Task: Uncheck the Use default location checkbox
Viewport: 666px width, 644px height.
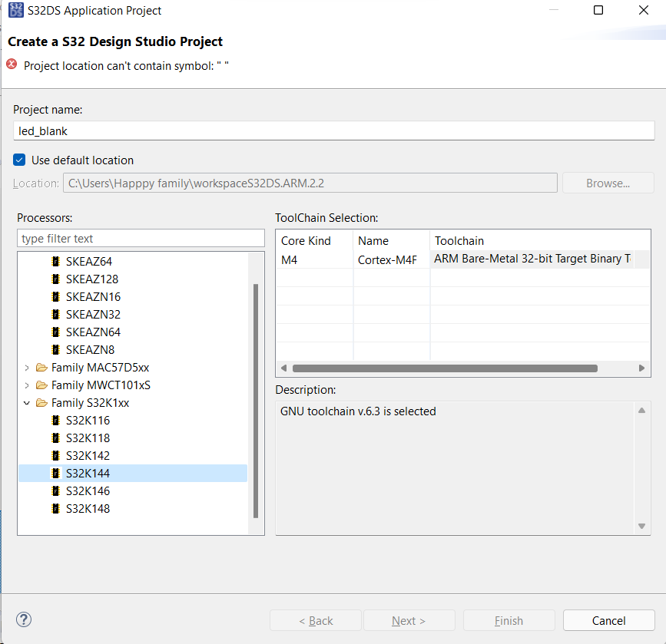Action: (20, 160)
